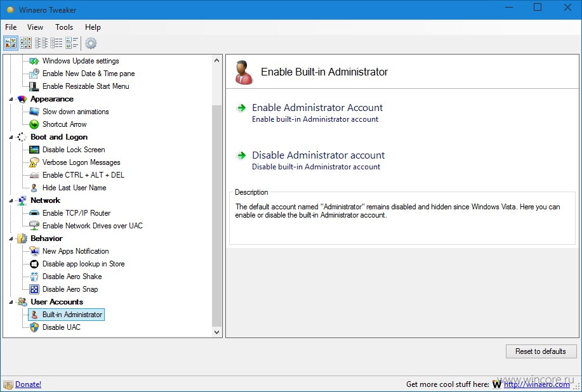Screen dimensions: 582x392
Task: Click the Slow down animations icon
Action: pyautogui.click(x=34, y=112)
